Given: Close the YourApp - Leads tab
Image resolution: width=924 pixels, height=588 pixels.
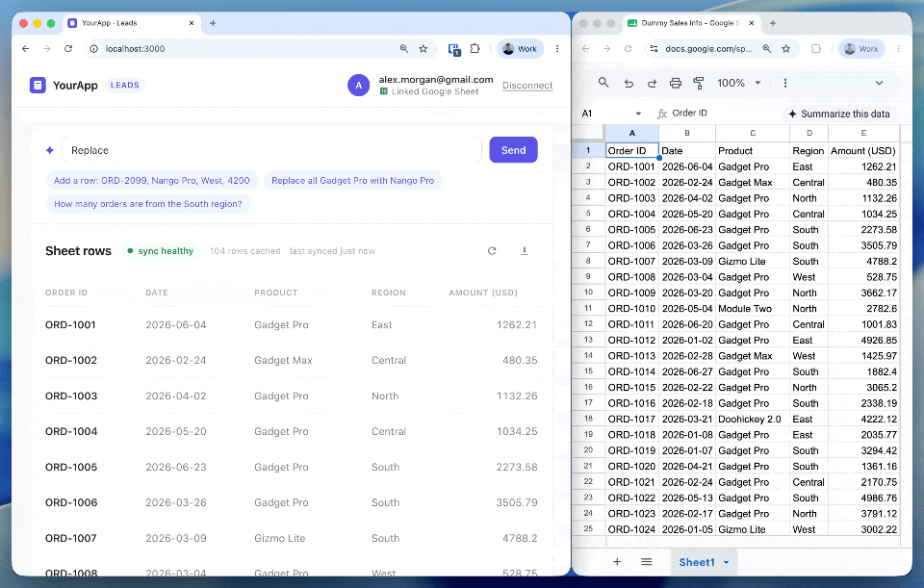Looking at the screenshot, I should pyautogui.click(x=192, y=23).
